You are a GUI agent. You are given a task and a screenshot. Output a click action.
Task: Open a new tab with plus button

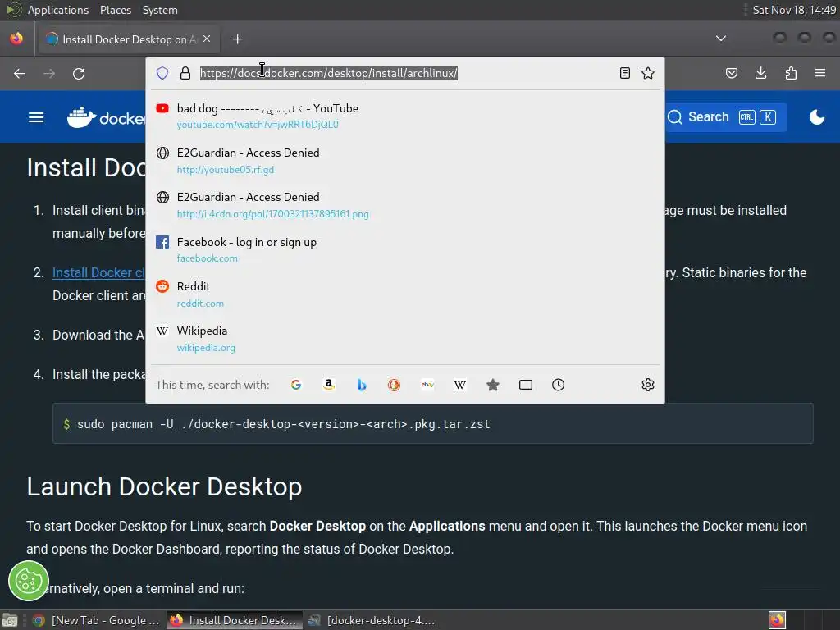point(237,39)
